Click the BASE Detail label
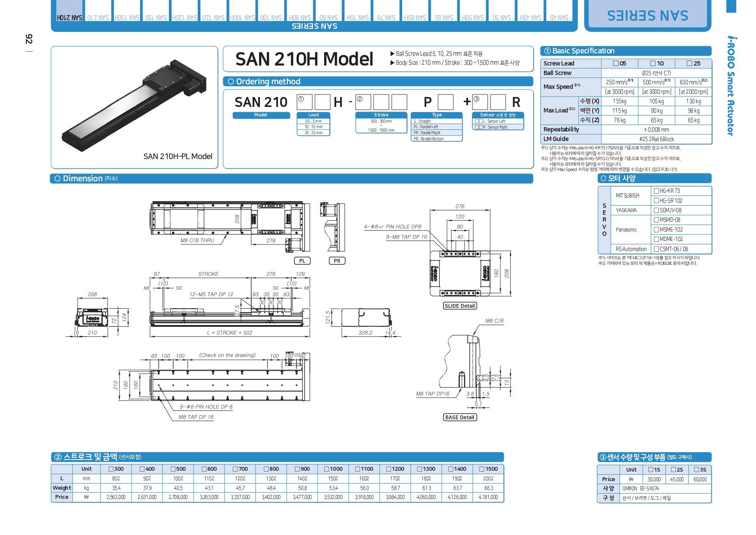The height and width of the screenshot is (535, 756). pos(460,417)
